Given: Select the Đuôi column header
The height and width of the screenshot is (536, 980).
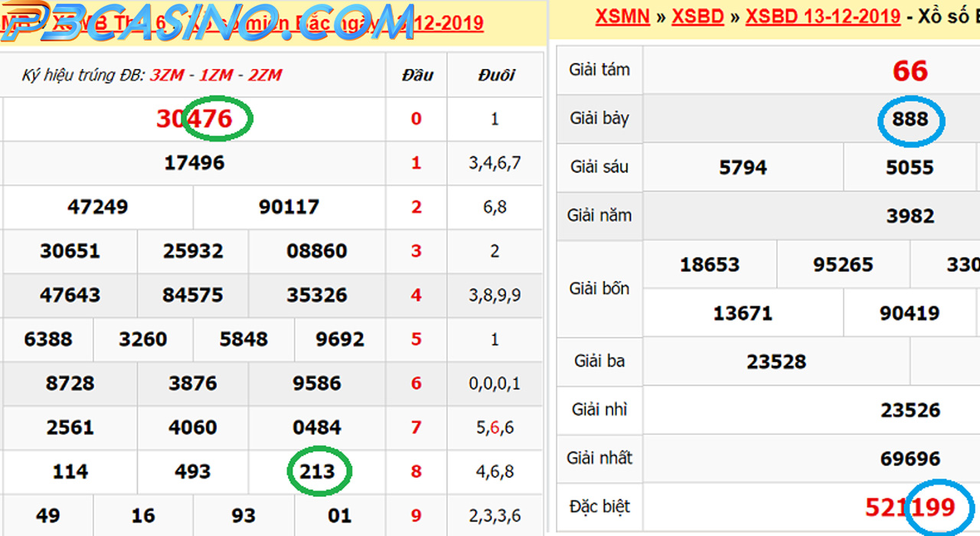Looking at the screenshot, I should point(495,75).
